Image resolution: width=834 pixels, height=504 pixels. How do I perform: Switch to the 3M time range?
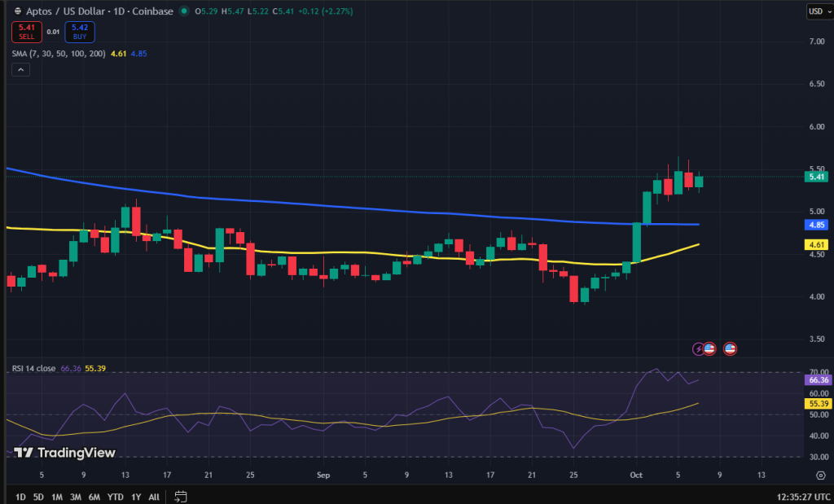coord(76,497)
